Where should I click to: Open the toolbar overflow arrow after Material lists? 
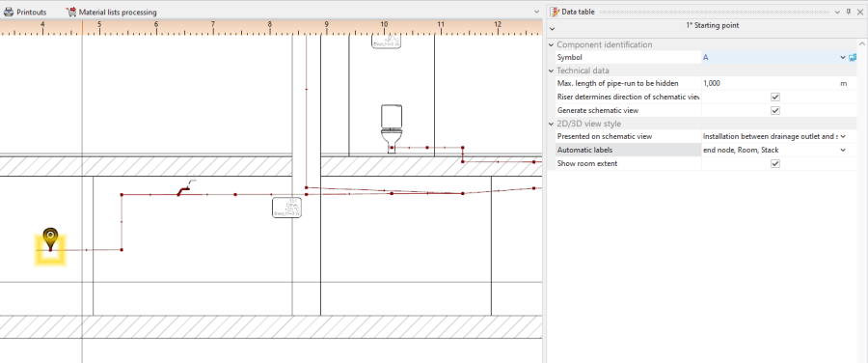(537, 12)
